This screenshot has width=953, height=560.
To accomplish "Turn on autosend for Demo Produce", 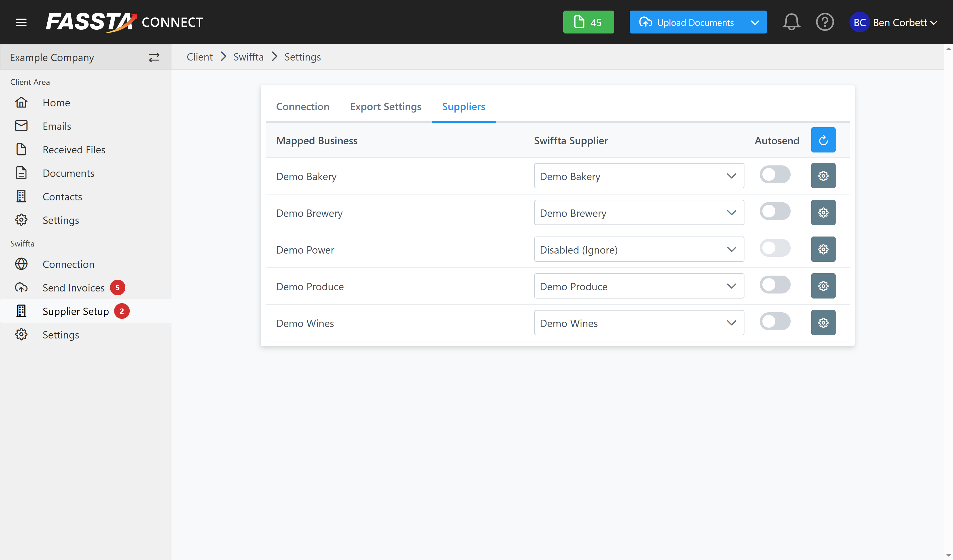I will pos(775,285).
